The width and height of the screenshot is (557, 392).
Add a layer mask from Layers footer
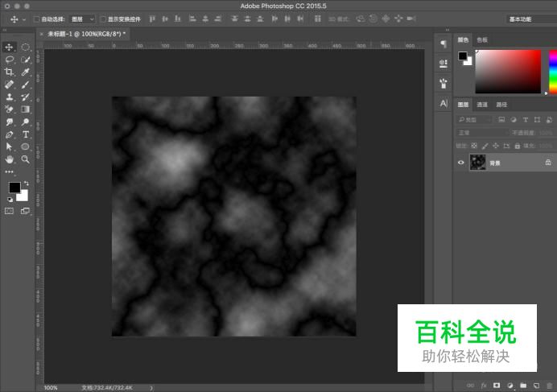(497, 386)
